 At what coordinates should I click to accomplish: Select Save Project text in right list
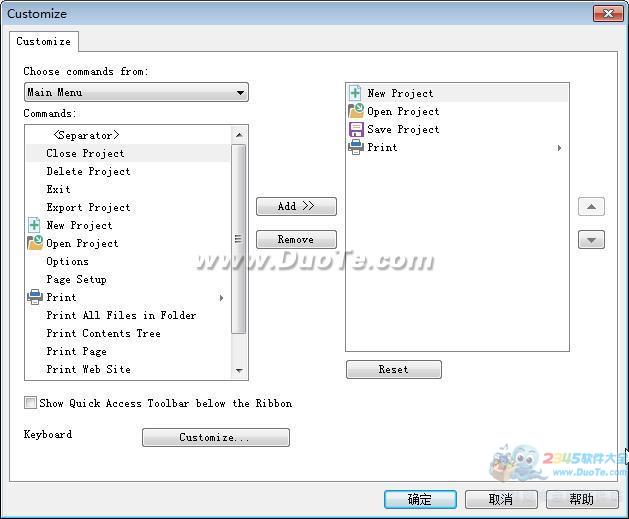coord(403,130)
